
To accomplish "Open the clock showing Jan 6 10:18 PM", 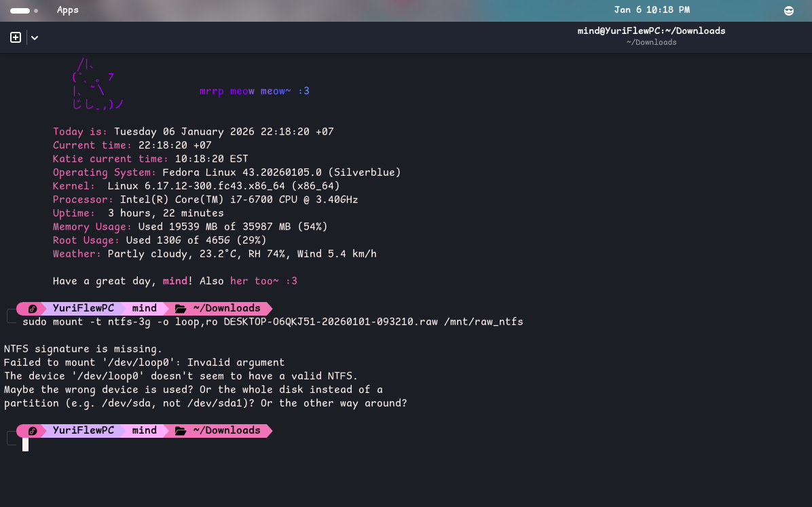I will point(651,10).
